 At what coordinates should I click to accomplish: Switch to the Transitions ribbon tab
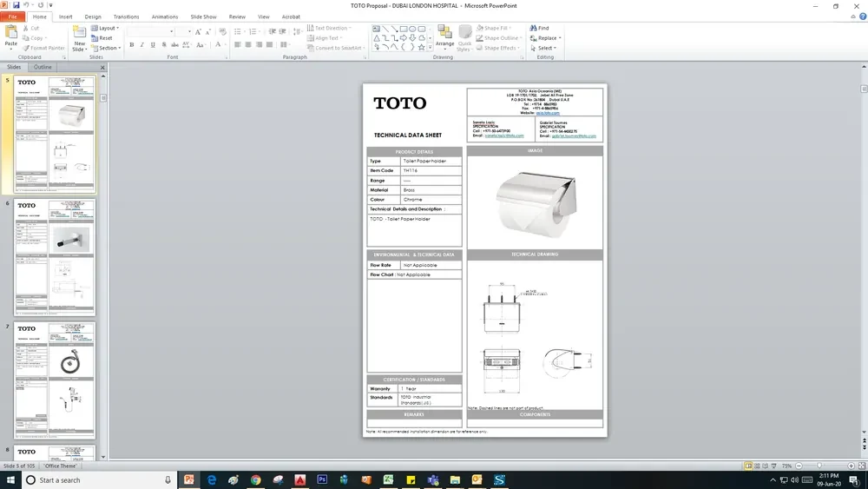[126, 17]
